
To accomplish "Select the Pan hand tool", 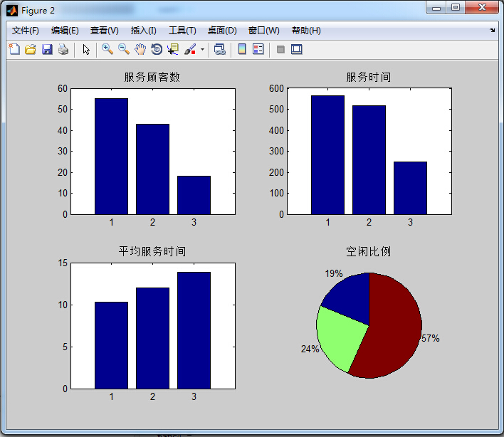I will point(140,50).
